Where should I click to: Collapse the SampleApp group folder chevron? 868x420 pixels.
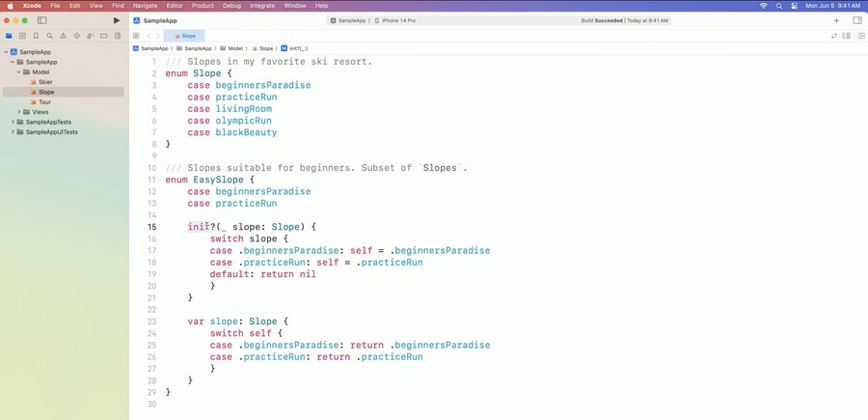pyautogui.click(x=13, y=62)
